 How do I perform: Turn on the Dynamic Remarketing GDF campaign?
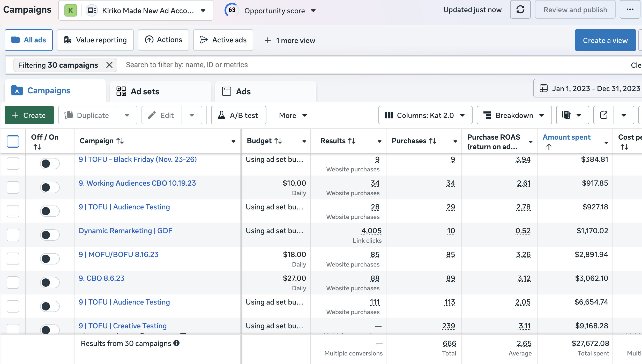point(50,235)
